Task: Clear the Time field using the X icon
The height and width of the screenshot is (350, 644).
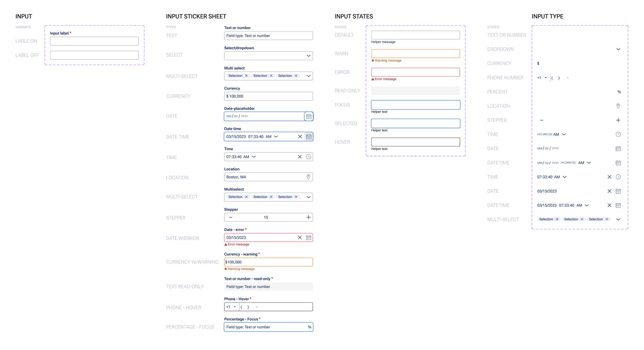Action: pos(300,157)
